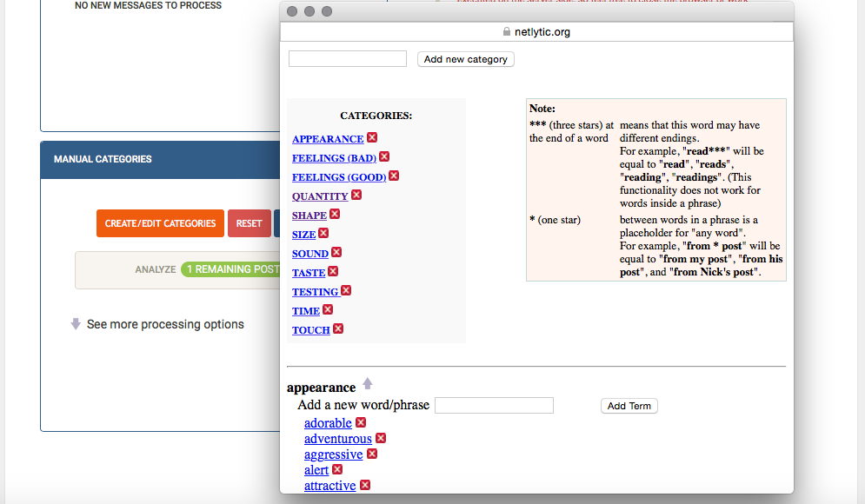Click the CREATE/EDIT CATEGORIES button
This screenshot has width=865, height=504.
tap(160, 223)
